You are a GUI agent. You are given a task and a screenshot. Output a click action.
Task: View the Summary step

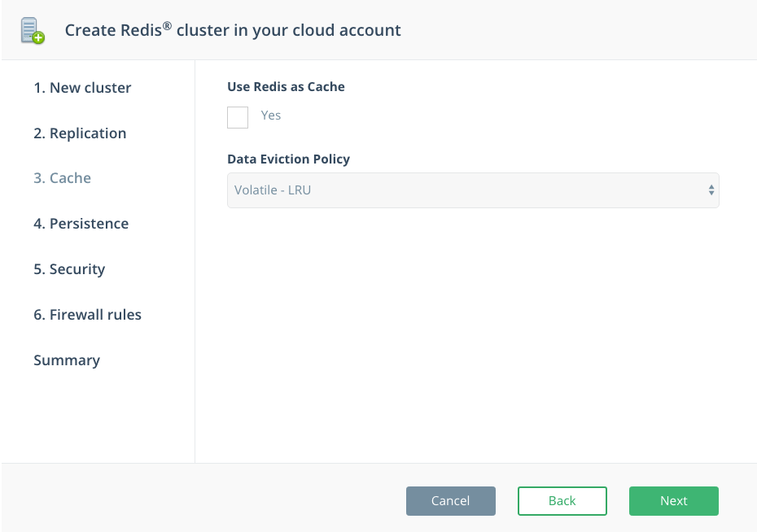(67, 360)
